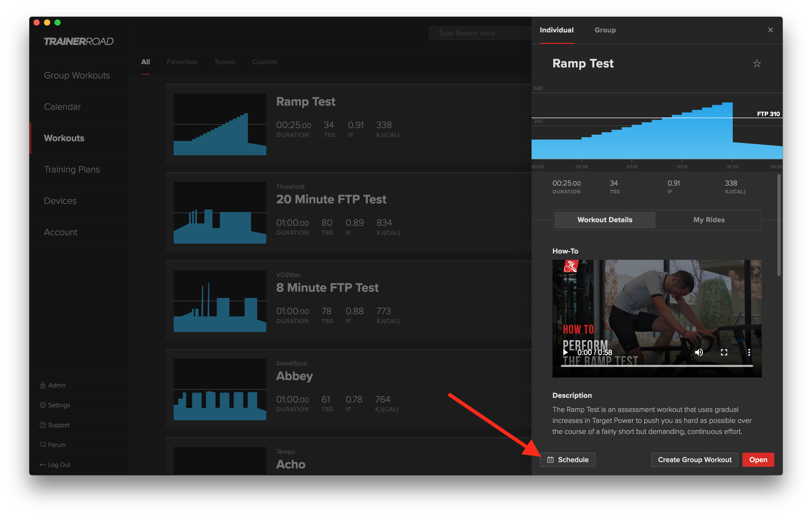Play the How-To ramp test video
812x517 pixels.
tap(566, 352)
